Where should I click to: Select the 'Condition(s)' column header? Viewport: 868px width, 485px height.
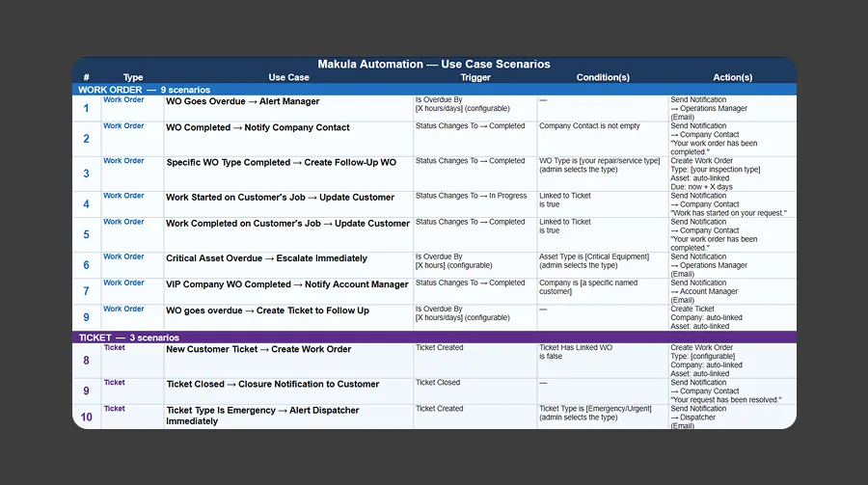point(603,77)
